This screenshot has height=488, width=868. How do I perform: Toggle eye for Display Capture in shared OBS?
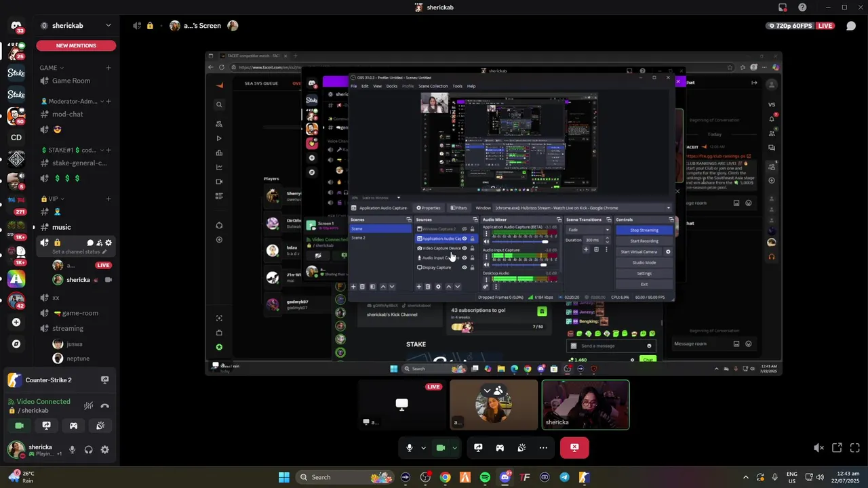(x=465, y=267)
